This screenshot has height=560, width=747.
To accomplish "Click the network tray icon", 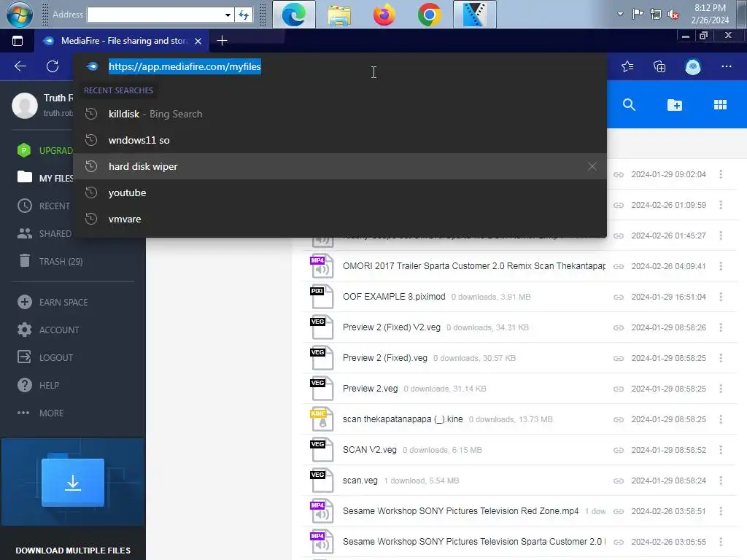I will pyautogui.click(x=656, y=14).
